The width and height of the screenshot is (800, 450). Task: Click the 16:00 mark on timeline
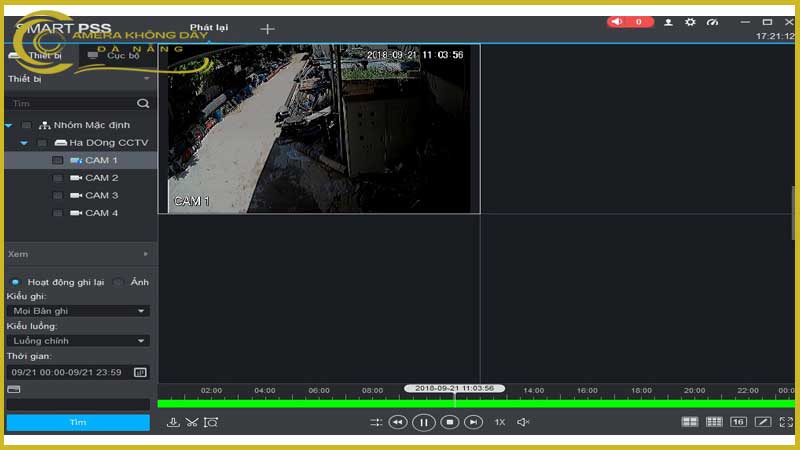[x=587, y=390]
